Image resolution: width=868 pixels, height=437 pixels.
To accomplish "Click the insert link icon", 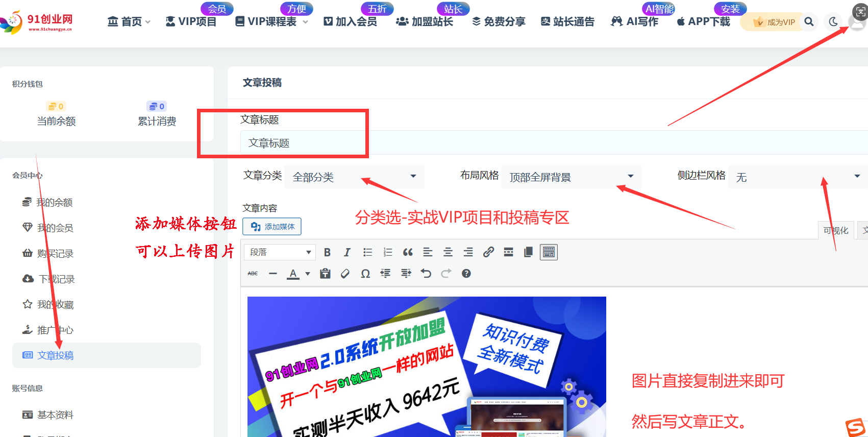I will pos(488,252).
